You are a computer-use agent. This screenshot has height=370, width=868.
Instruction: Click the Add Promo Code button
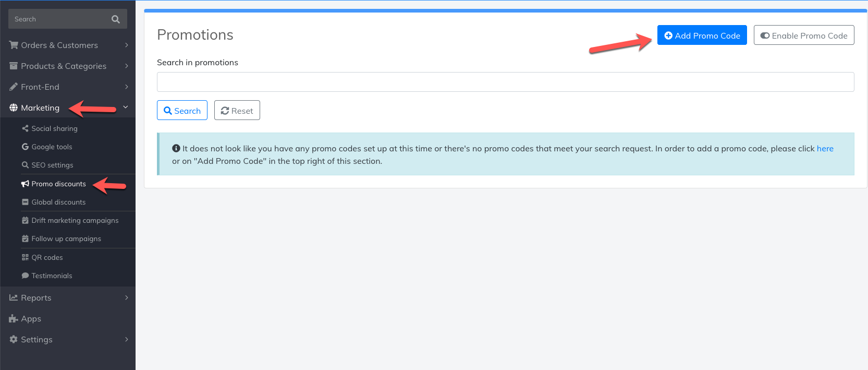[x=702, y=35]
